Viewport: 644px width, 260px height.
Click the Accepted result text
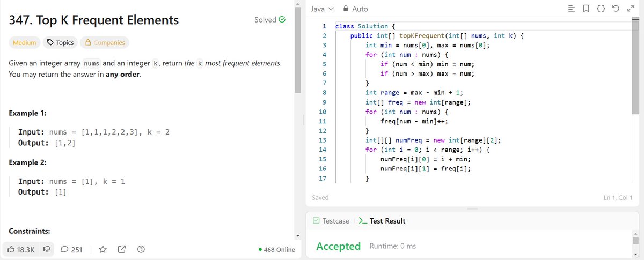(338, 246)
